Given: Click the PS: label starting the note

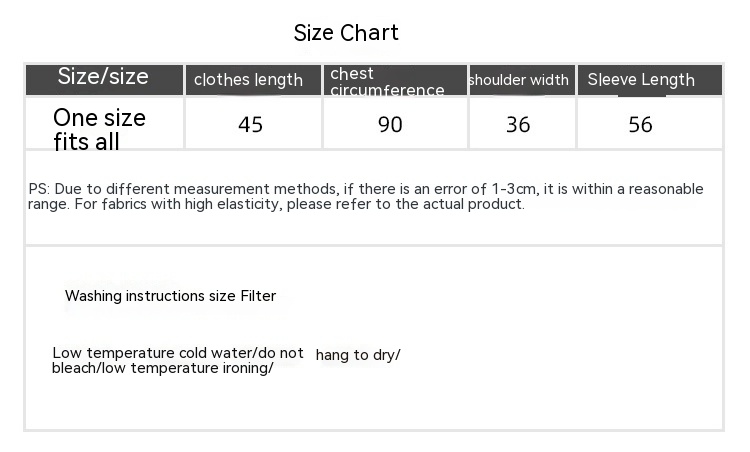Looking at the screenshot, I should click(x=39, y=189).
